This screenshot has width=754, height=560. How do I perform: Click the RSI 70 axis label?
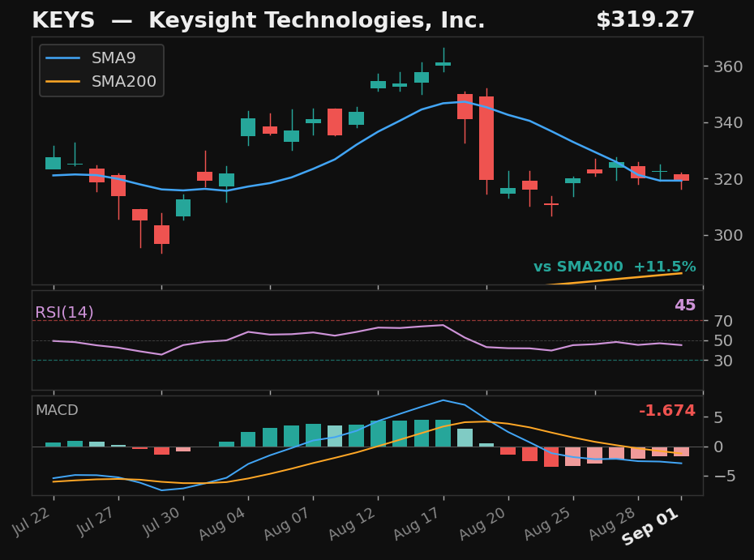click(722, 321)
